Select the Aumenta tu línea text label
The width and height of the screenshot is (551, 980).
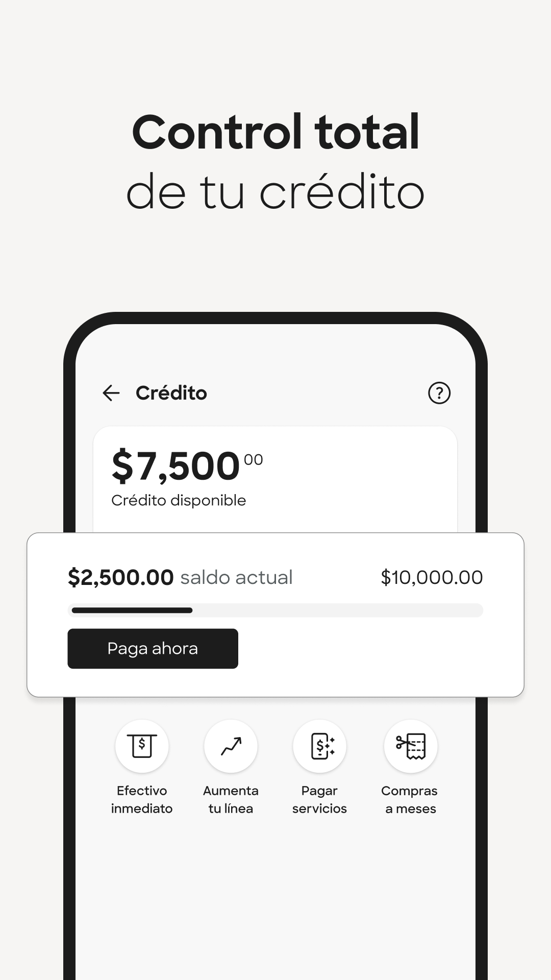click(231, 799)
